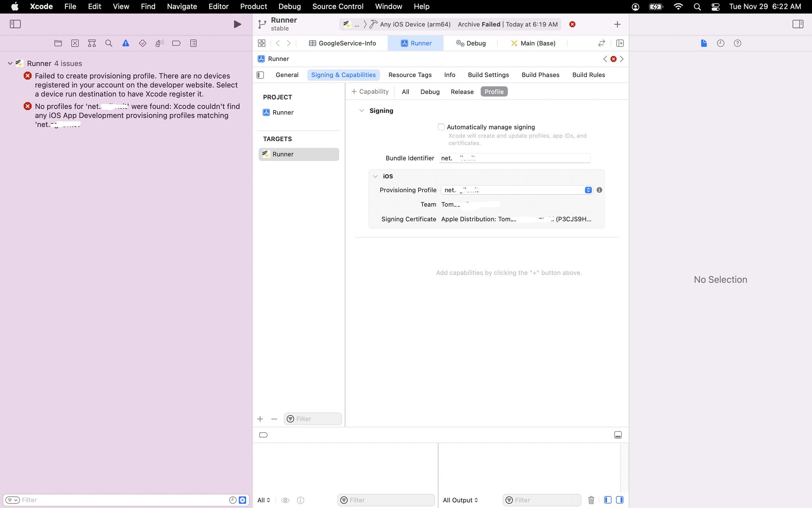This screenshot has width=812, height=508.
Task: Go back in editor history
Action: 278,43
